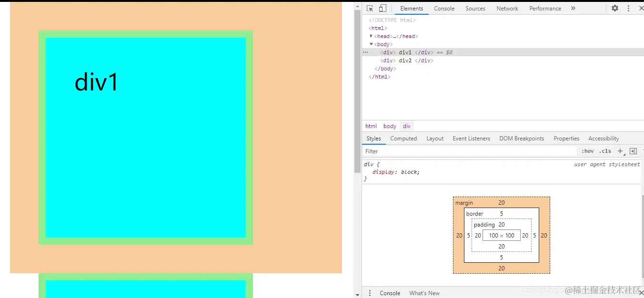The image size is (644, 298).
Task: Open the Properties pane tab
Action: 566,139
